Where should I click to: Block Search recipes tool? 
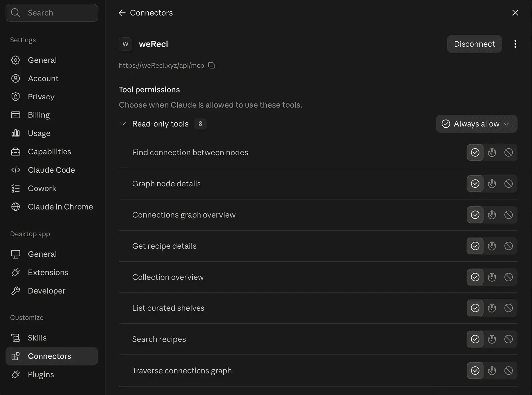(x=508, y=339)
